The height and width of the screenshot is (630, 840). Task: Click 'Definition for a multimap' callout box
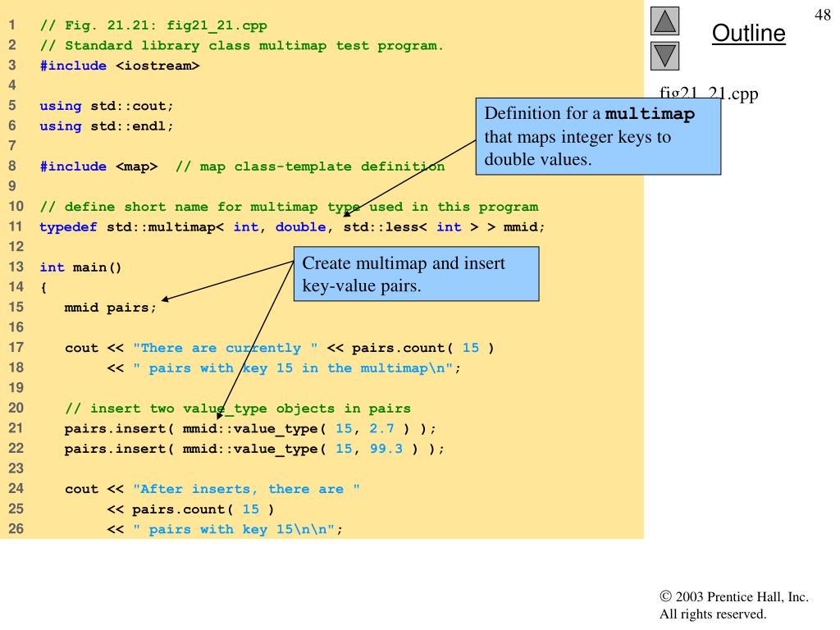pyautogui.click(x=598, y=137)
